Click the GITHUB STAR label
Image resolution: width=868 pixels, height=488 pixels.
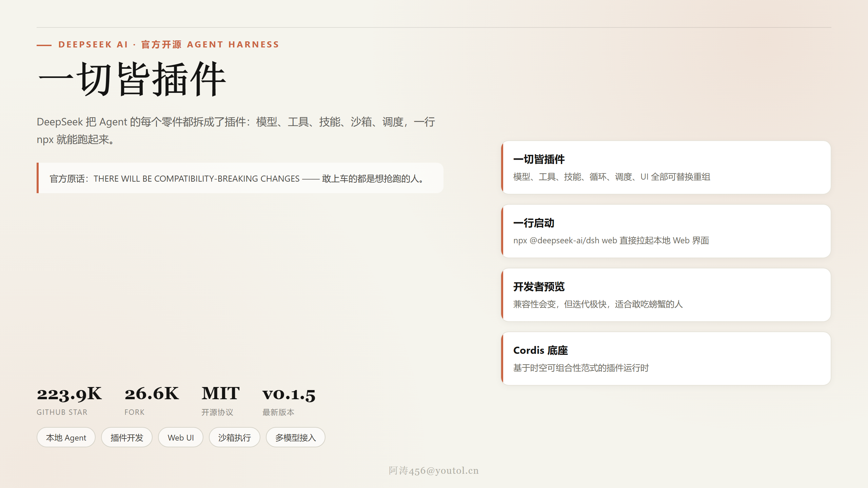click(x=62, y=412)
